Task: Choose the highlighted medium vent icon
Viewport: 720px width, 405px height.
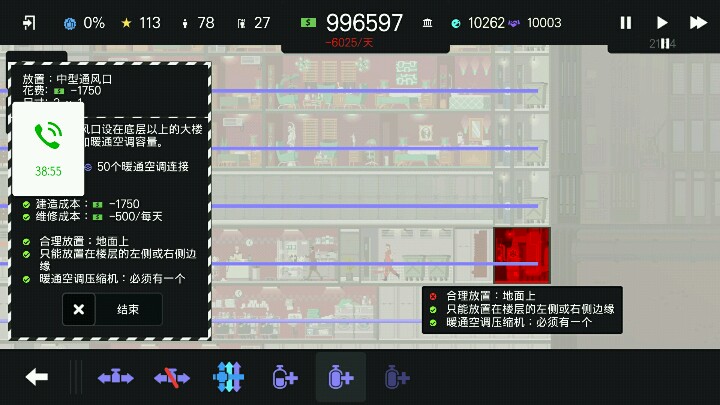Action: (x=341, y=377)
